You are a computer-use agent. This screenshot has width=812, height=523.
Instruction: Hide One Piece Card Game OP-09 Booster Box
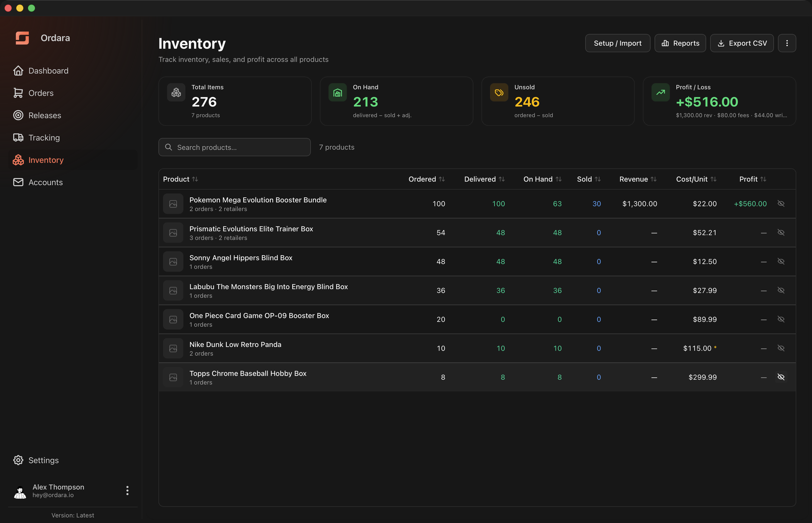pyautogui.click(x=781, y=319)
